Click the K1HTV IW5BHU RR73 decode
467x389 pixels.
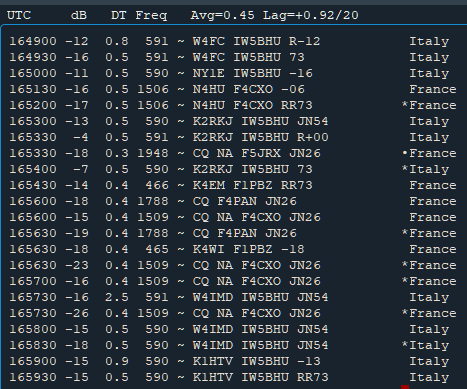pyautogui.click(x=260, y=377)
